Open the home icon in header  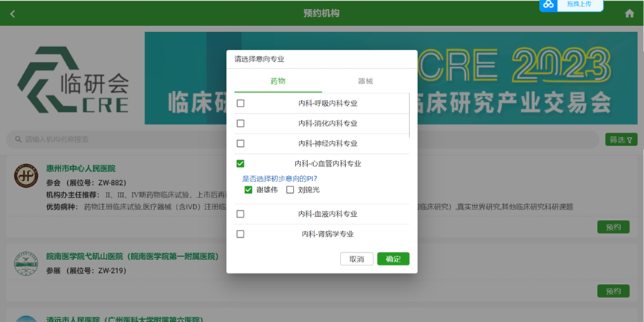pyautogui.click(x=629, y=13)
